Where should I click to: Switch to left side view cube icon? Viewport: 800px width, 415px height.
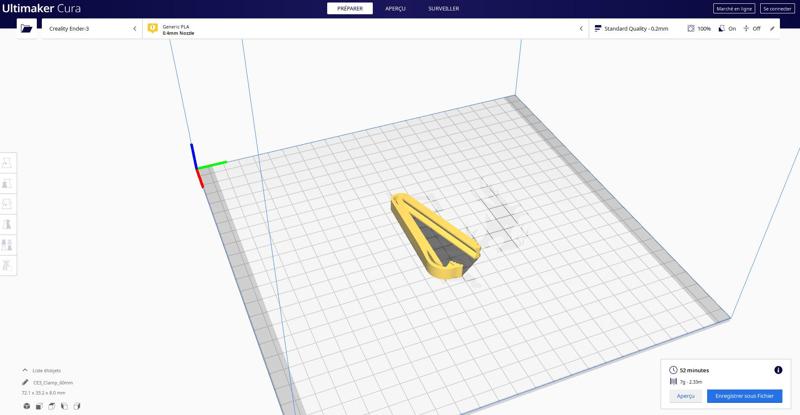click(64, 406)
